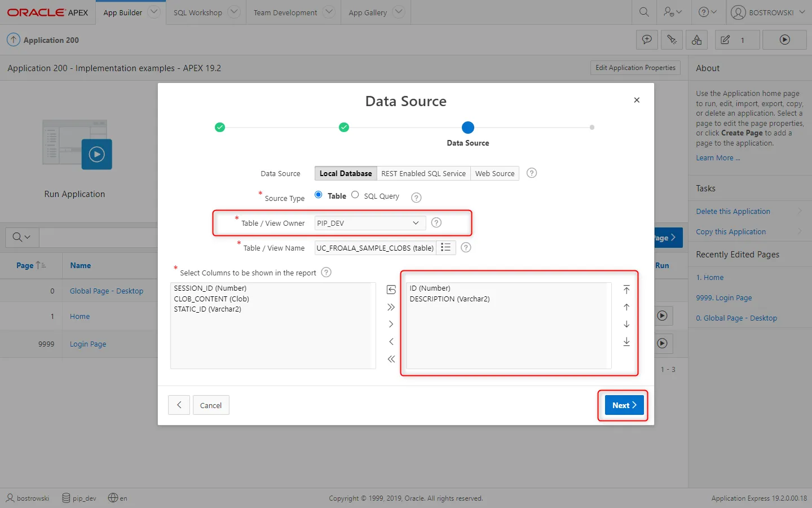Select CLOB_CONTENT (Clob) in available columns
Image resolution: width=812 pixels, height=508 pixels.
[x=211, y=299]
